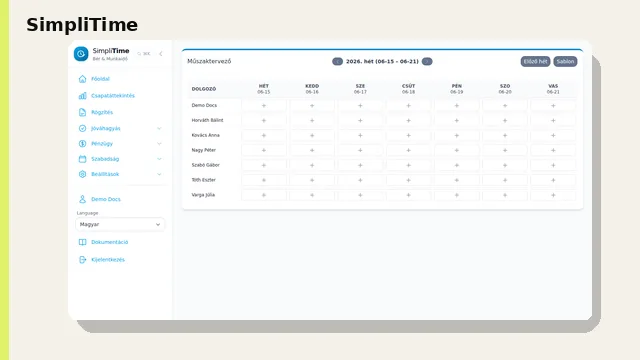Expand the Pénzügy submenu chevron
This screenshot has width=640, height=360.
[x=159, y=144]
